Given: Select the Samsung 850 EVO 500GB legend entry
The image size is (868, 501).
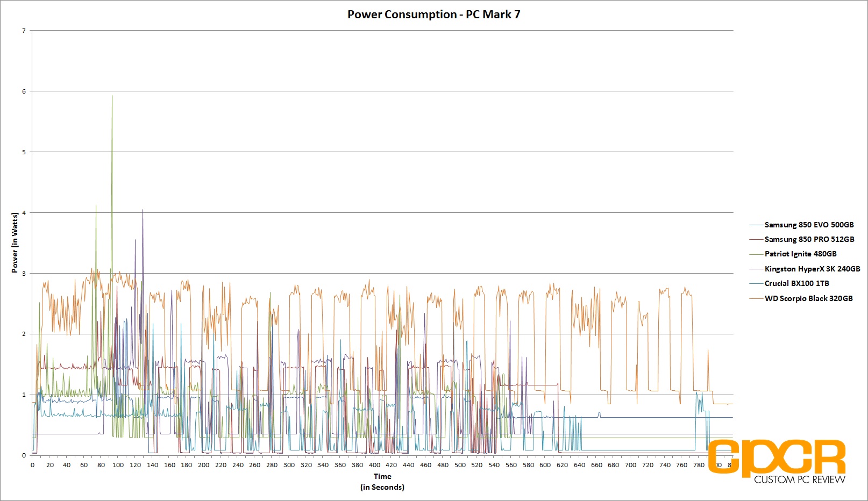Looking at the screenshot, I should click(801, 225).
